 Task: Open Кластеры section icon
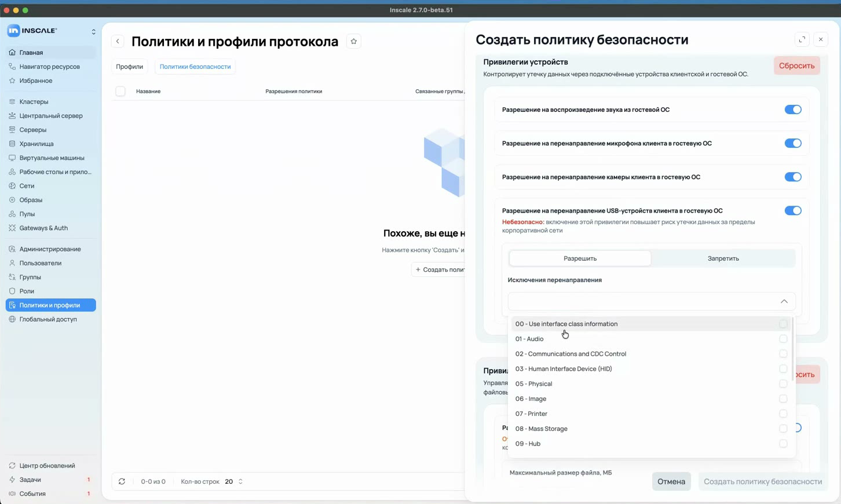12,101
